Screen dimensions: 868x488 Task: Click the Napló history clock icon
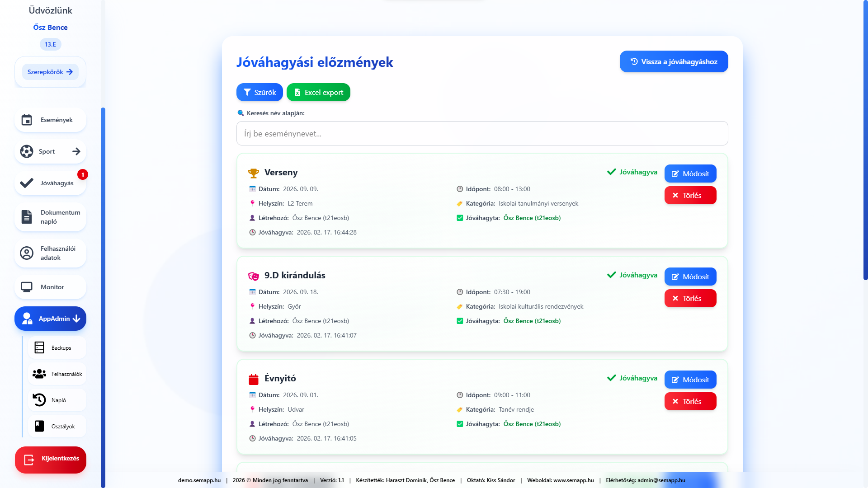[x=39, y=400]
